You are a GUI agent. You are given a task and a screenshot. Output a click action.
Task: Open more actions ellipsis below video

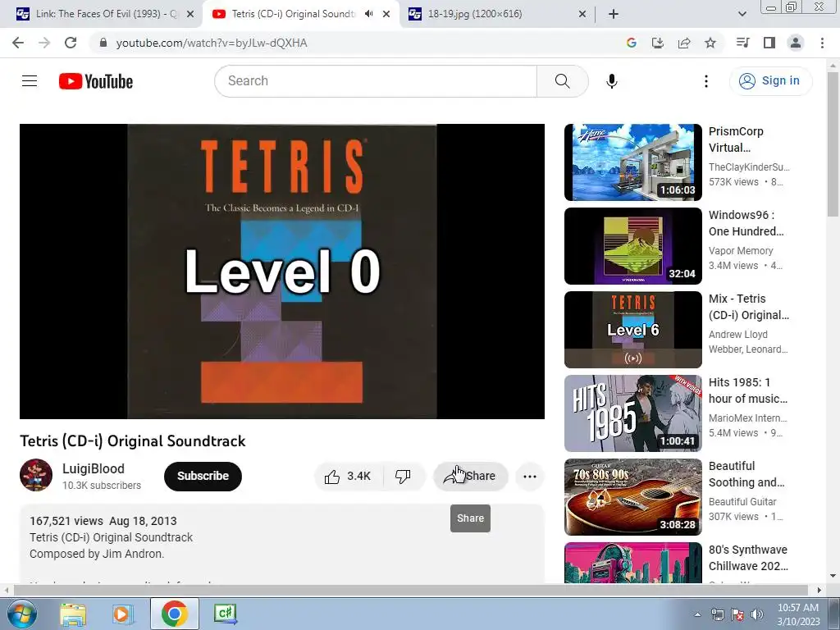coord(529,476)
